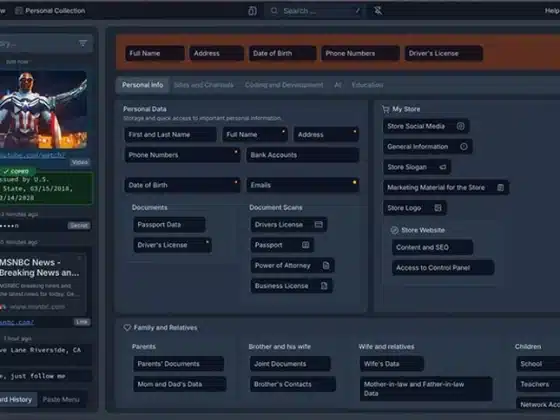The height and width of the screenshot is (420, 560).
Task: Click the Secret tag badge in history
Action: tap(79, 225)
